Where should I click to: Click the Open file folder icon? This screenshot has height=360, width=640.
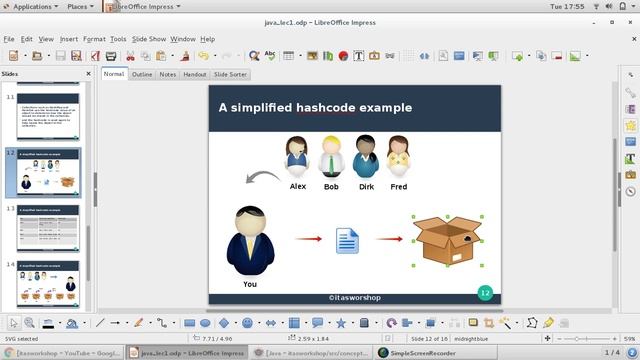pos(37,56)
